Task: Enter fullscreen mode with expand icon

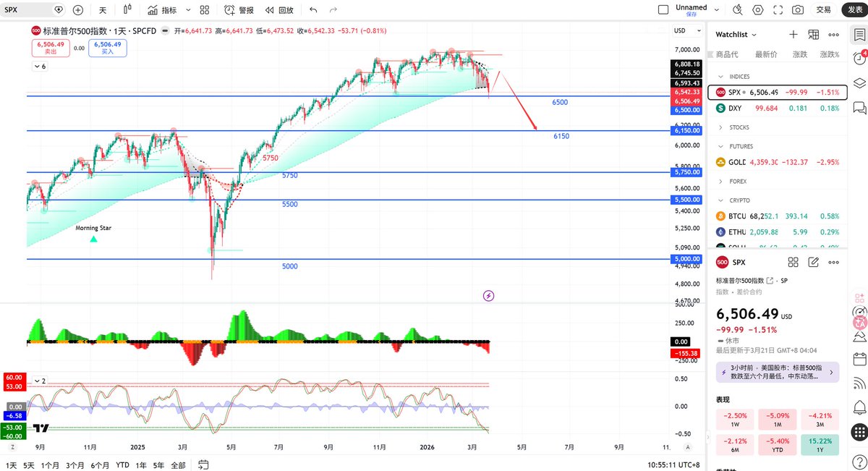Action: tap(778, 9)
